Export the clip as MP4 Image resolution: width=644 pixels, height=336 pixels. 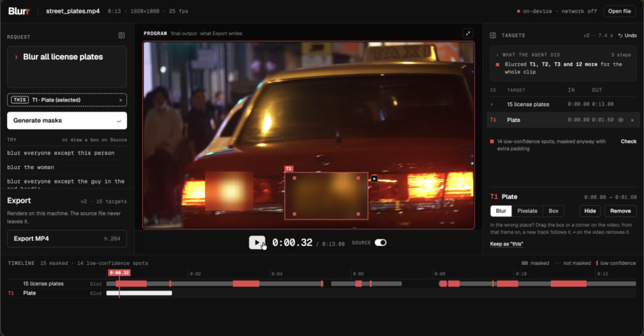pos(67,239)
